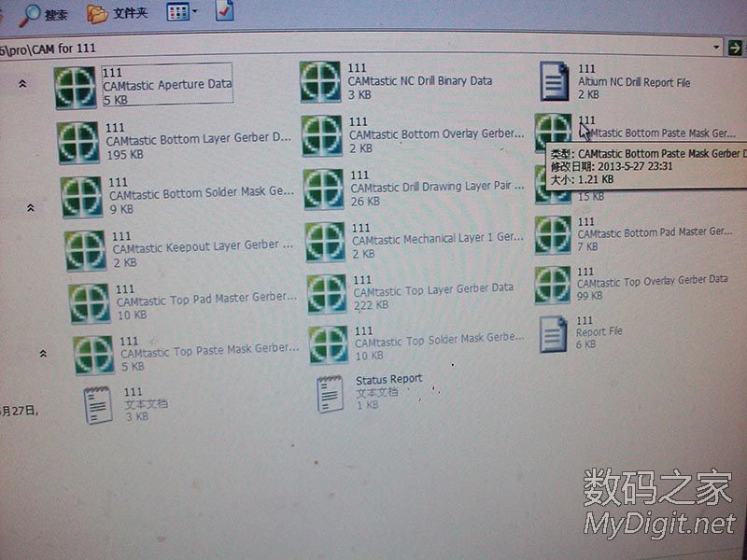Select the Top Paste Mask Gerber icon

(x=94, y=355)
